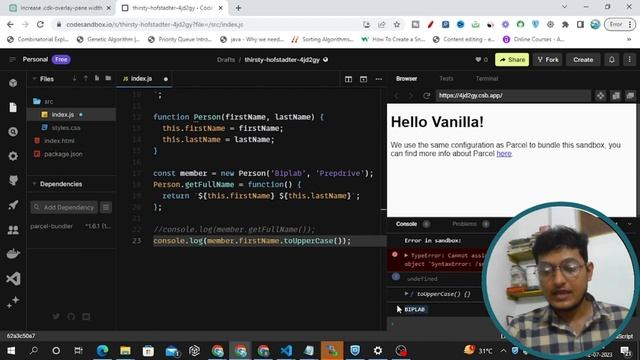Screen dimensions: 640x360
Task: Open the dependency list menu icon
Action: point(106,207)
